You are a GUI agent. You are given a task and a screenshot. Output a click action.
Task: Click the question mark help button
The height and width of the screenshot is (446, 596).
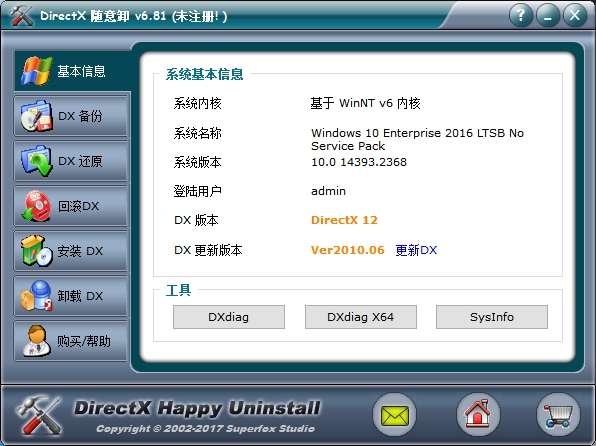521,15
